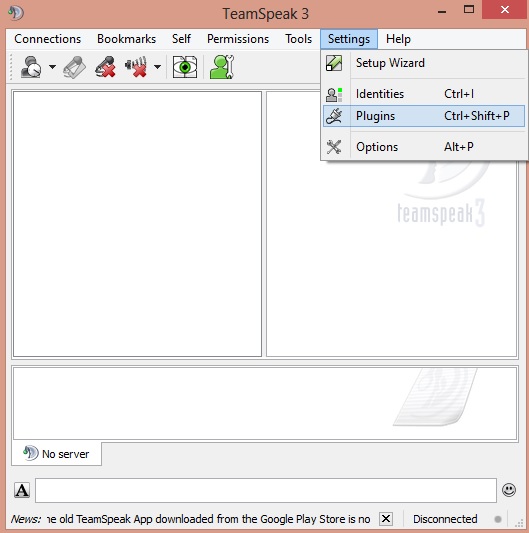Click inside the chat log area
The image size is (529, 533).
click(265, 403)
